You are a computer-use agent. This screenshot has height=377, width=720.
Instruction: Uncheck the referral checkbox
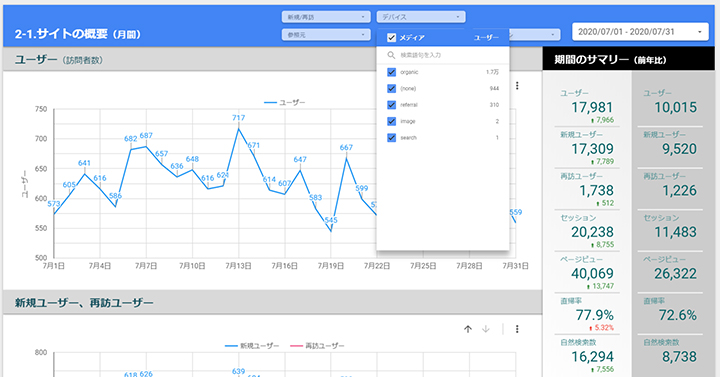coord(391,105)
